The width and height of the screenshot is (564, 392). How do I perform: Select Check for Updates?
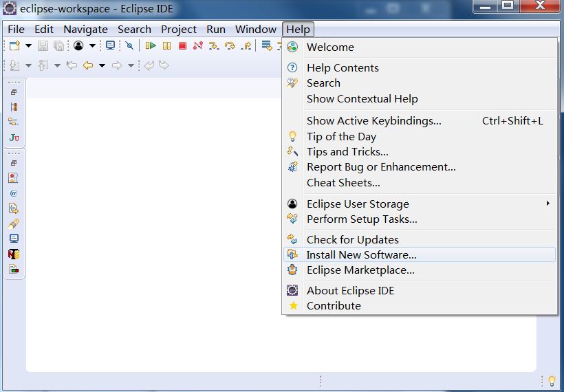tap(420, 239)
